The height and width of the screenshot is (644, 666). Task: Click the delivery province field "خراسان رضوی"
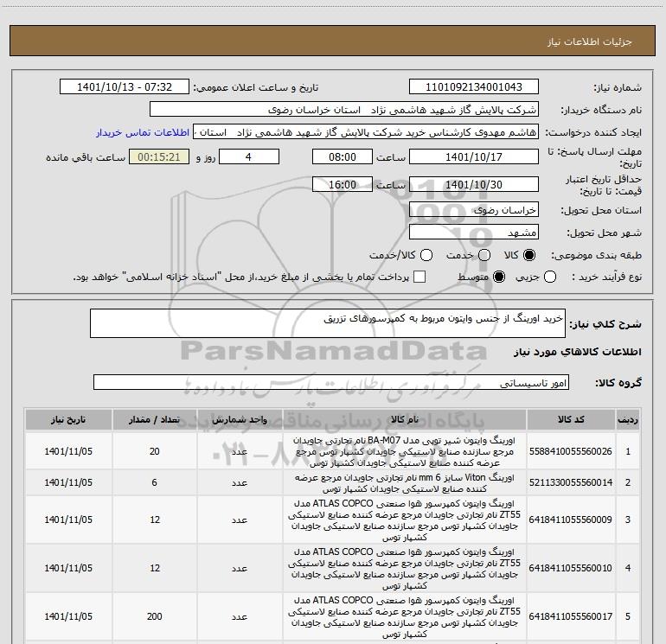(x=473, y=209)
